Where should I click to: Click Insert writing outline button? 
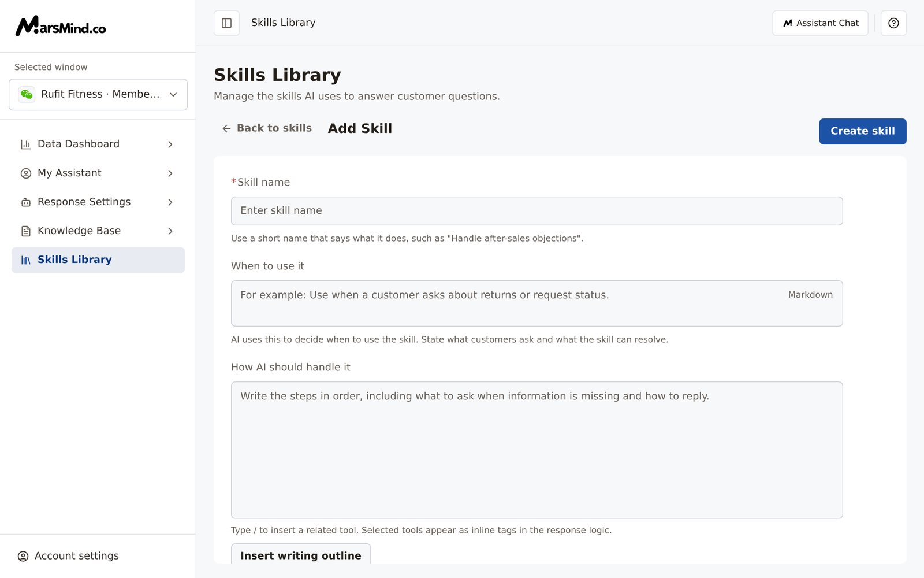click(301, 554)
